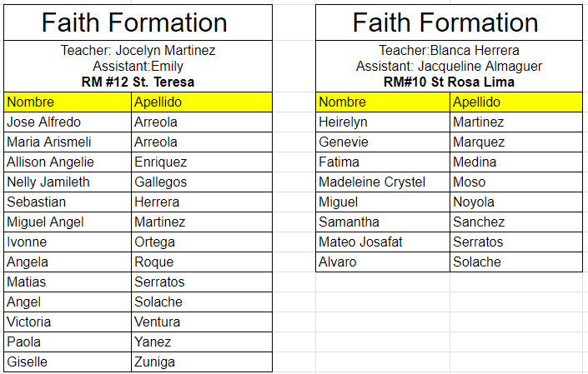Click the Enriquez surname cell
The image size is (588, 374).
point(201,162)
